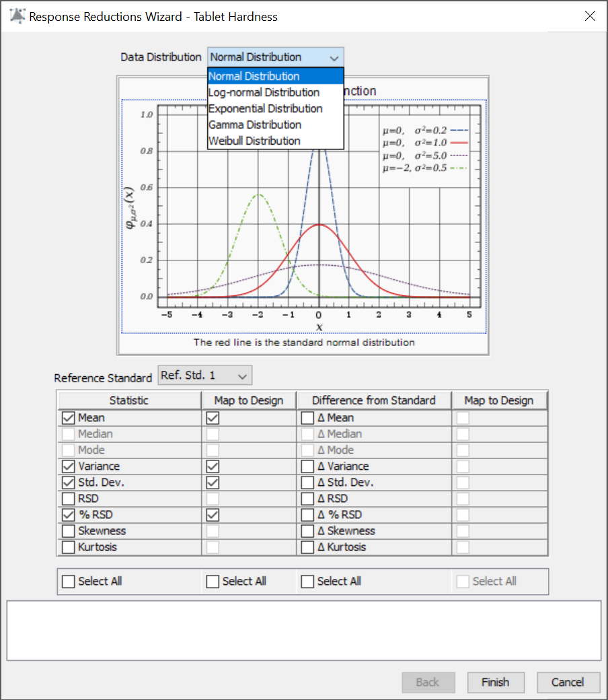Enable the Δ Variance checkbox

click(307, 466)
